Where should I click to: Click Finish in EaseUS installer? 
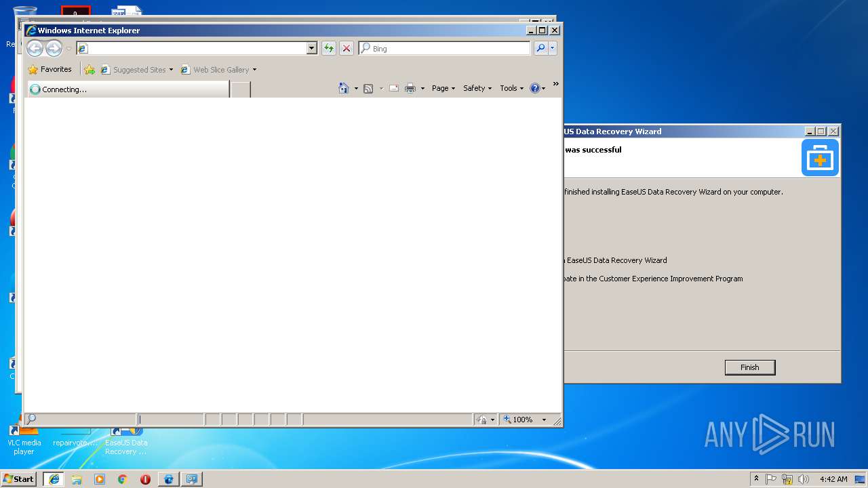[x=749, y=367]
